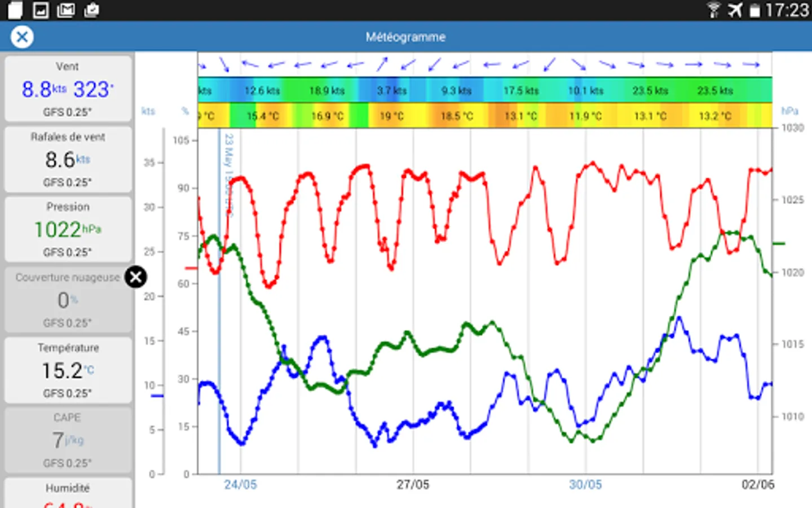Toggle the Rafales de vent card
The width and height of the screenshot is (812, 508).
click(68, 159)
